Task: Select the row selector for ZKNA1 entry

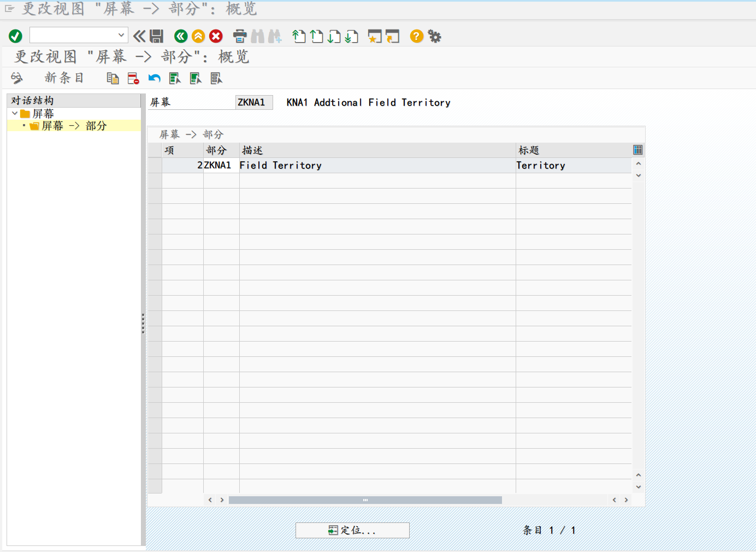Action: pyautogui.click(x=155, y=166)
